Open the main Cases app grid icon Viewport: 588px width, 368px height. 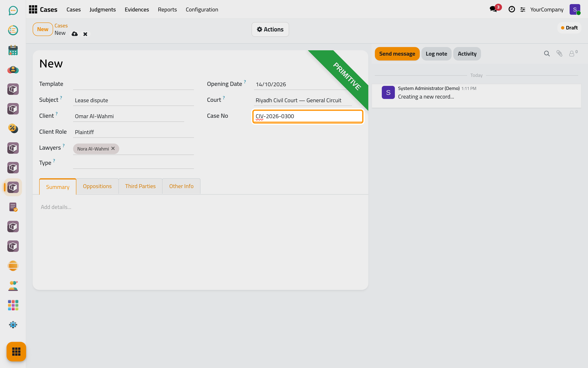(33, 10)
